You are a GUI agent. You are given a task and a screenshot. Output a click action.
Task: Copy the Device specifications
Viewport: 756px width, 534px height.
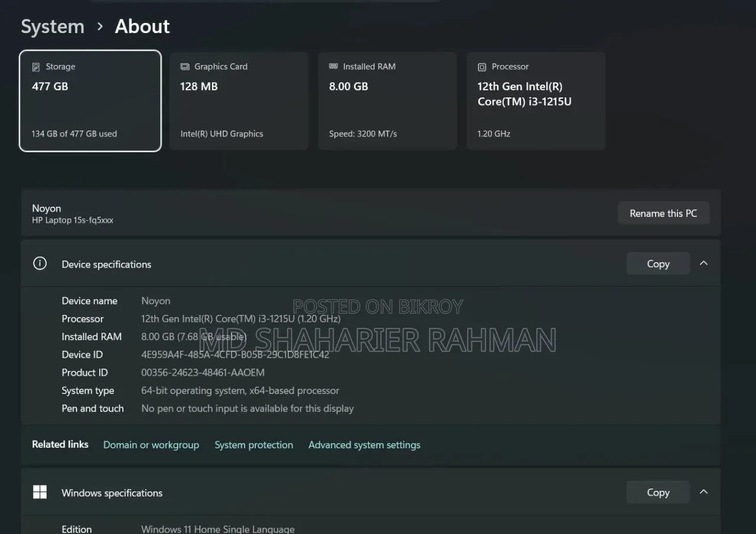(x=658, y=264)
